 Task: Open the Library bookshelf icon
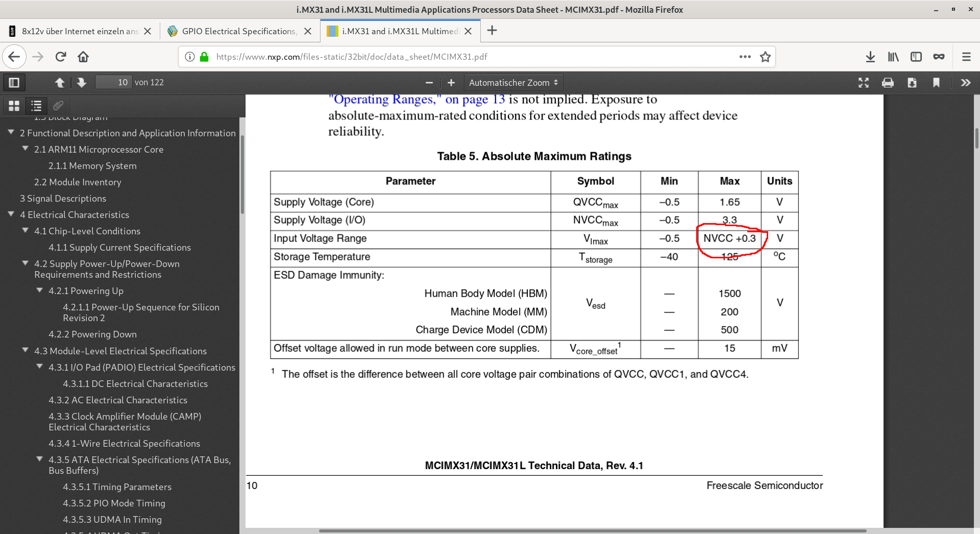[x=893, y=57]
